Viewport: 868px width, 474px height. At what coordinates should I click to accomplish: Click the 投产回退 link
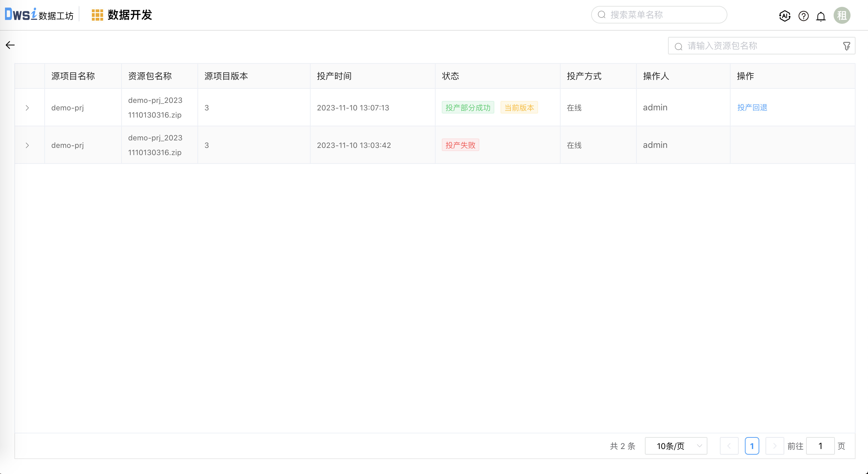click(752, 108)
